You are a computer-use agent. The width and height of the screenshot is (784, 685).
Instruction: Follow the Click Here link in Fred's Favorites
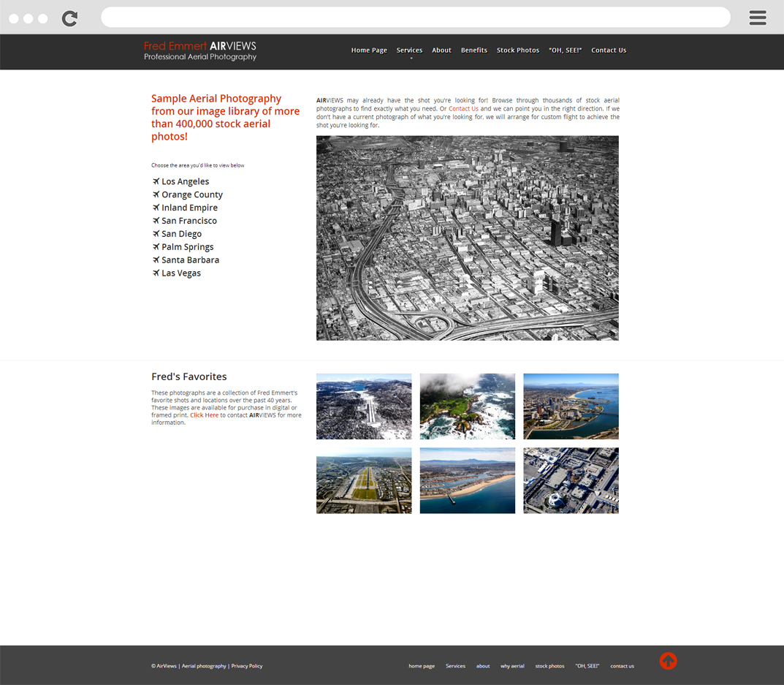[x=204, y=415]
